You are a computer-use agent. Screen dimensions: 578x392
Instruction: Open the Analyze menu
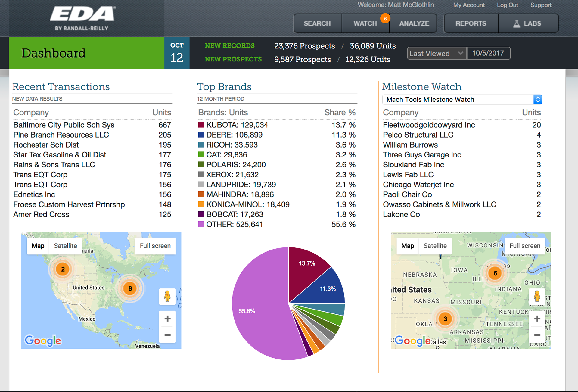coord(414,23)
